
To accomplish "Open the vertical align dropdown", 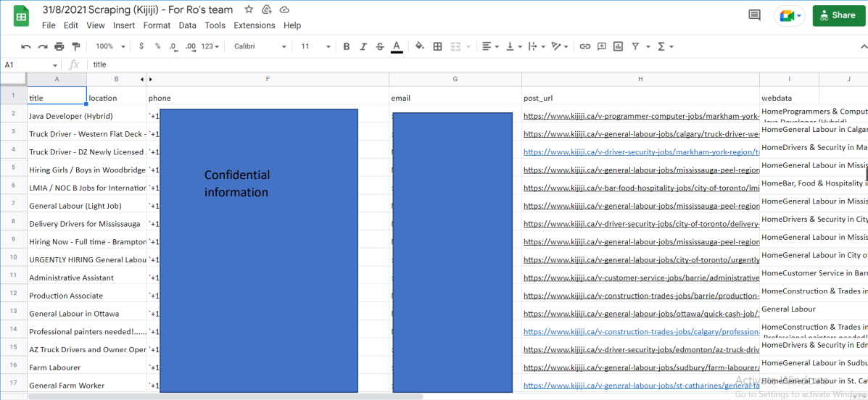I will point(513,46).
